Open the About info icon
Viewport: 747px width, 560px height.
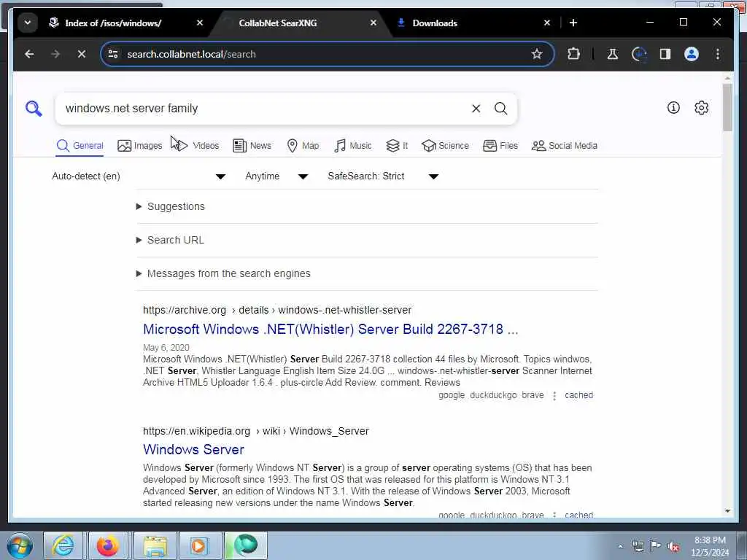point(673,108)
